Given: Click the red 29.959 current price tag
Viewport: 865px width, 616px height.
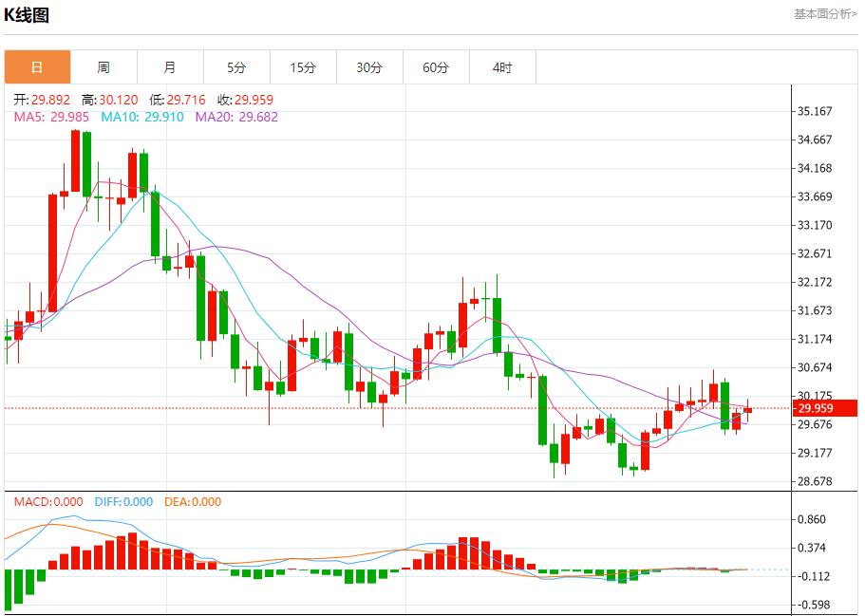Looking at the screenshot, I should pos(824,408).
